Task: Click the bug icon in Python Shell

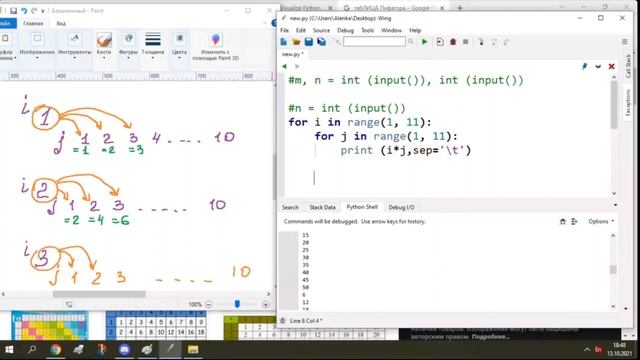Action: click(562, 221)
